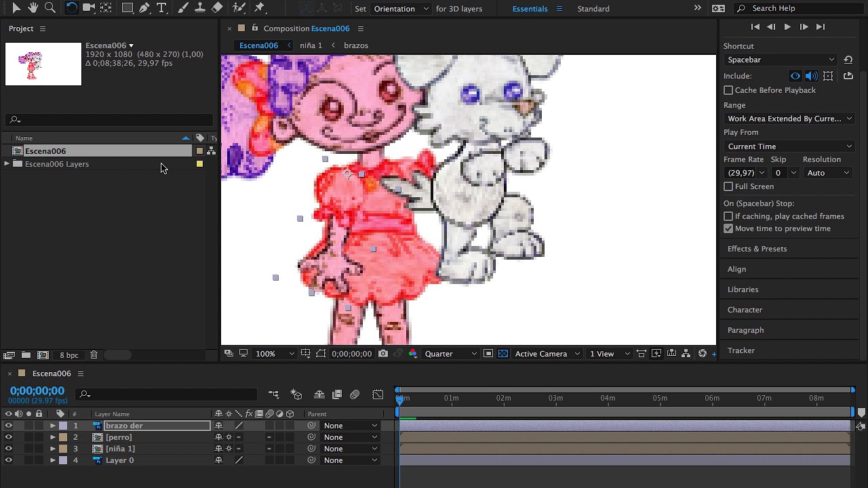Select the Roto Brush tool
Screen dimensions: 868x488
[239, 8]
